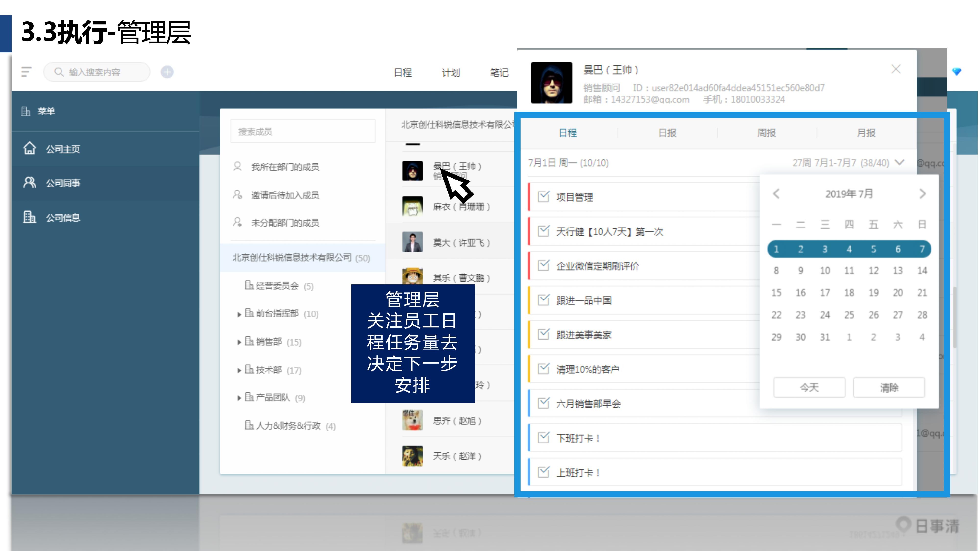Toggle checkbox for 企业微信定期刷评价
980x551 pixels.
(x=543, y=265)
